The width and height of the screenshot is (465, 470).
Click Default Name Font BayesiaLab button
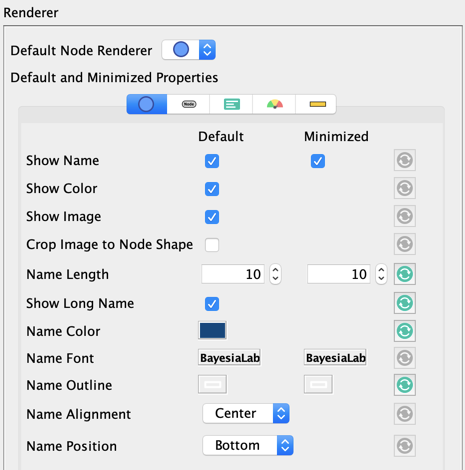click(x=229, y=358)
